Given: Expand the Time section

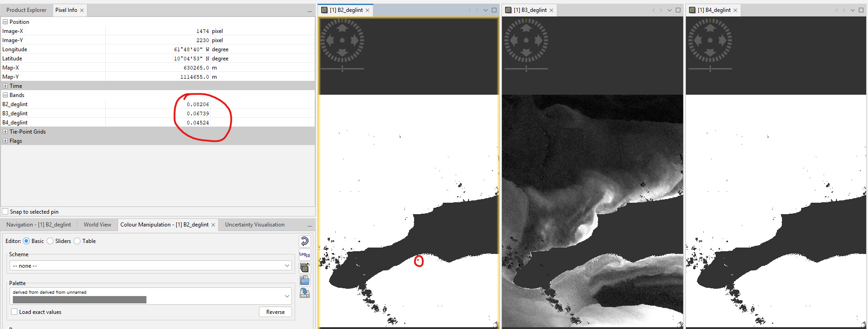Looking at the screenshot, I should 5,86.
